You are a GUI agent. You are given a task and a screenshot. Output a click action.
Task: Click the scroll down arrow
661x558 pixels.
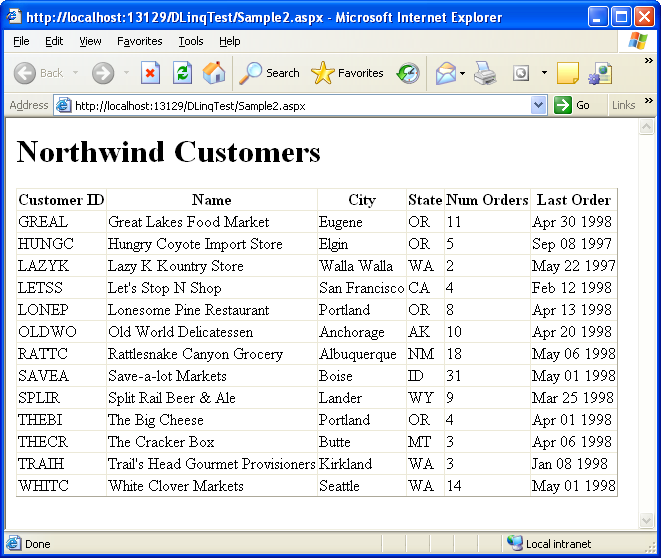[646, 520]
